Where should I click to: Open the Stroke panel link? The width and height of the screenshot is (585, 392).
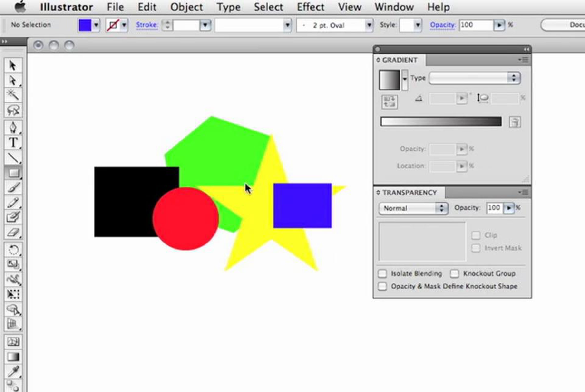coord(147,25)
